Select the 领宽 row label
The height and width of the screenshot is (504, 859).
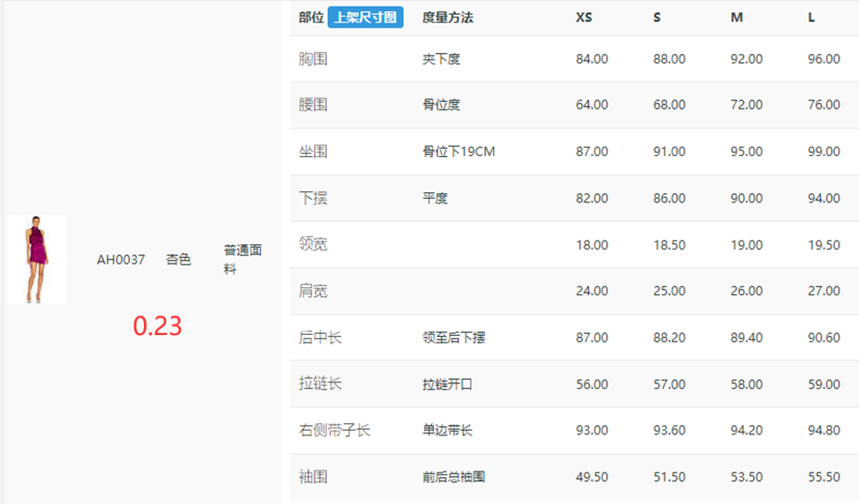tap(313, 244)
